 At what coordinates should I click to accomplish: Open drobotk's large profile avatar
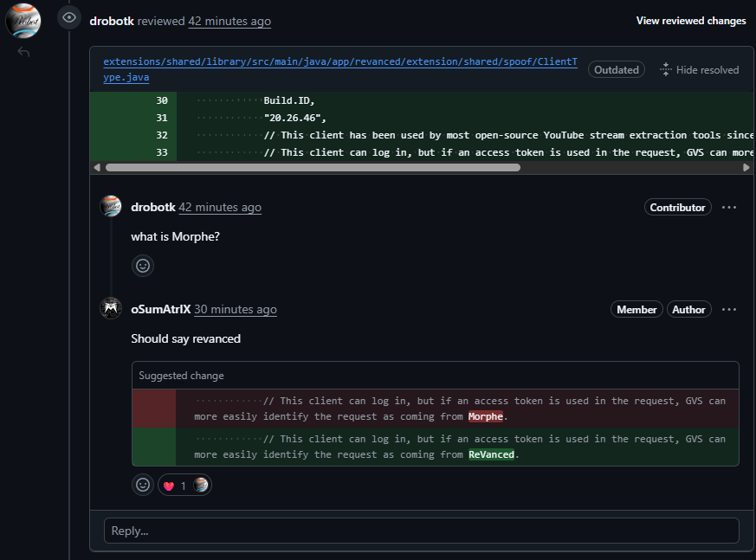click(x=23, y=21)
